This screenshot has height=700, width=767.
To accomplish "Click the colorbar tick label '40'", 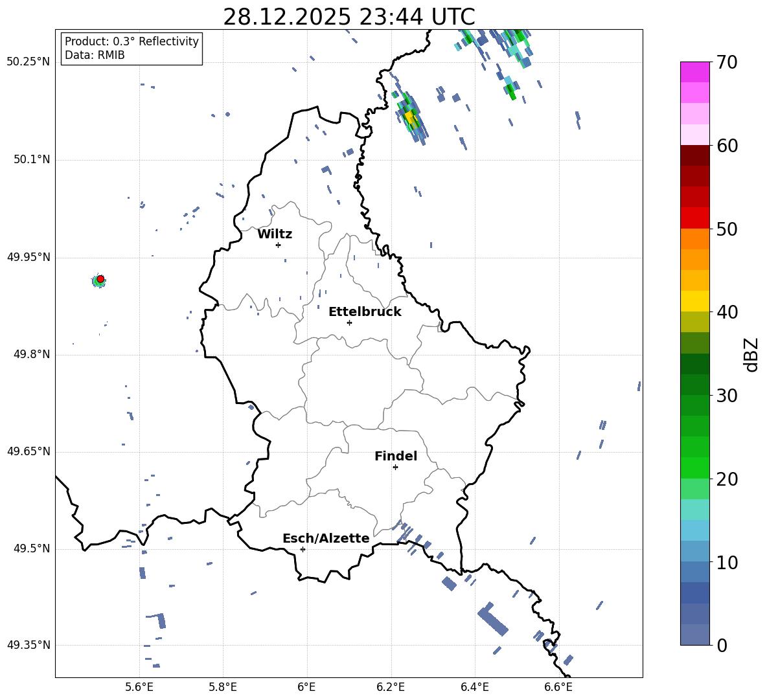I will (x=727, y=312).
